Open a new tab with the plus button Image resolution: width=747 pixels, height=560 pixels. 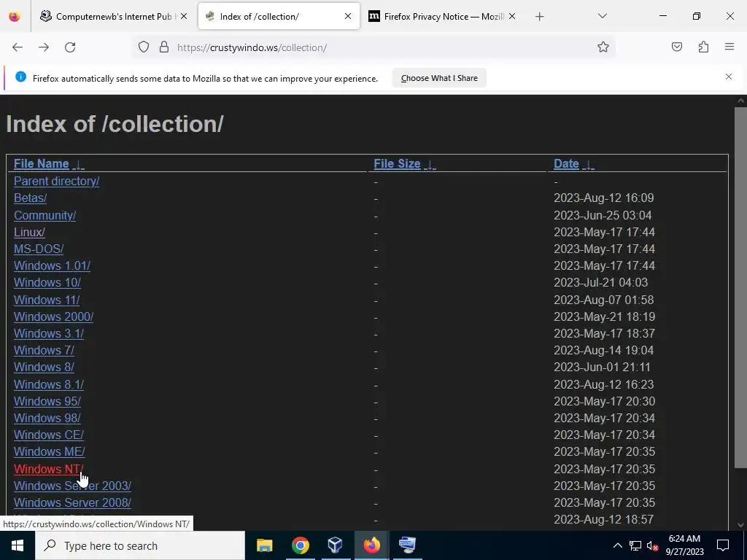[539, 17]
